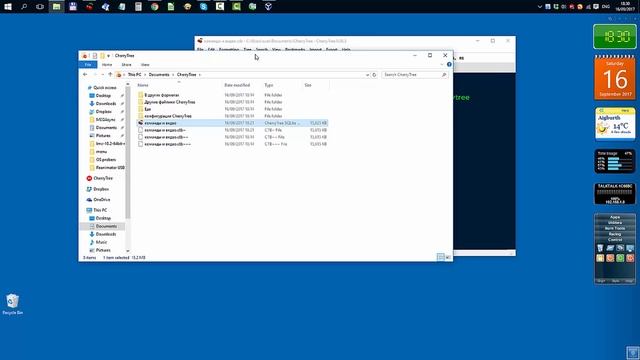
Task: Open the Reanimator USB folder in navigation pane
Action: [x=109, y=167]
